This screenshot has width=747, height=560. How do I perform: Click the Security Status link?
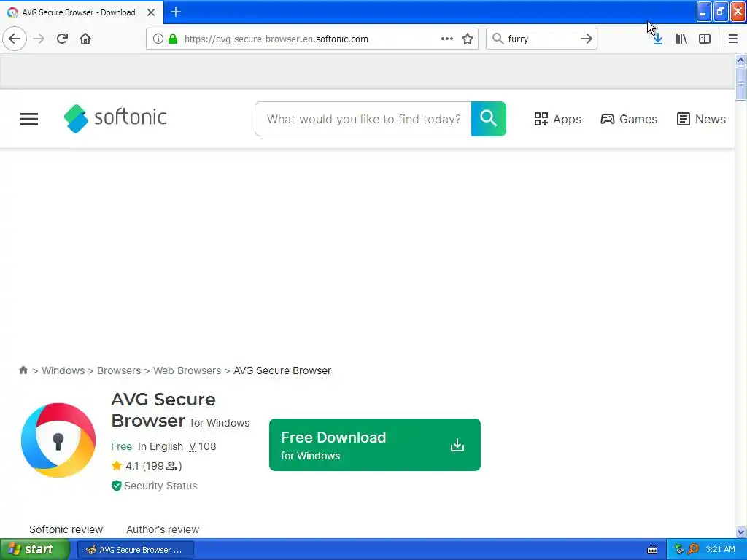click(160, 486)
